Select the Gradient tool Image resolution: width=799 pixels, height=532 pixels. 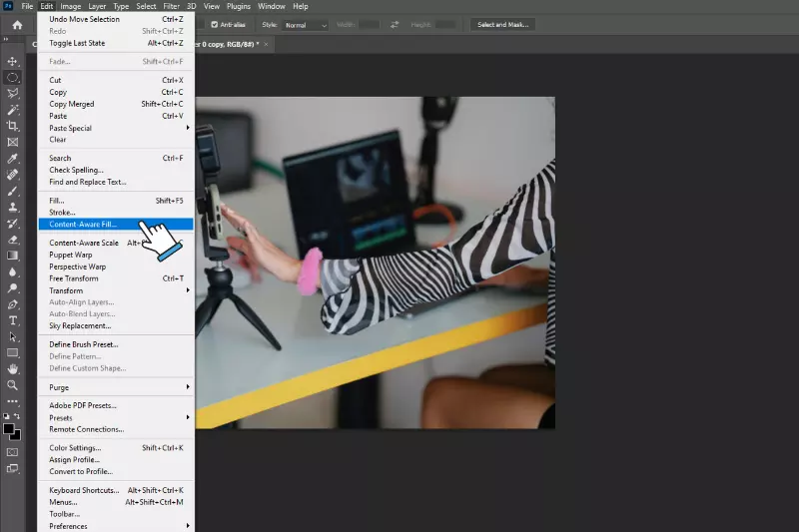click(12, 256)
